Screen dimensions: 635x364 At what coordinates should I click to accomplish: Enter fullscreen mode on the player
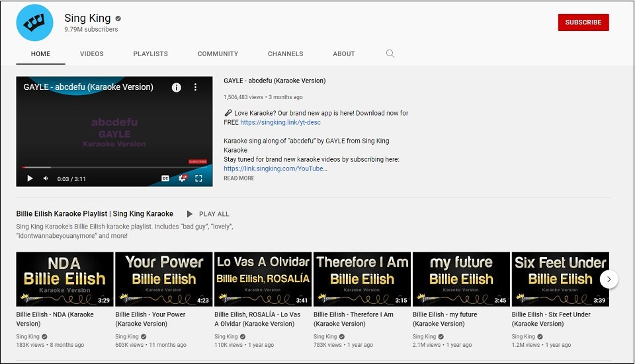[x=198, y=178]
